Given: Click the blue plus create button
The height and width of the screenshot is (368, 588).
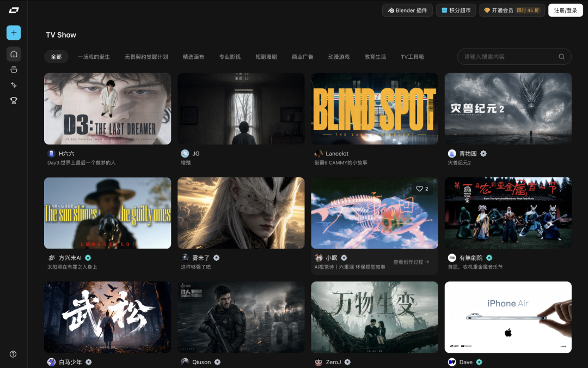Looking at the screenshot, I should (14, 33).
